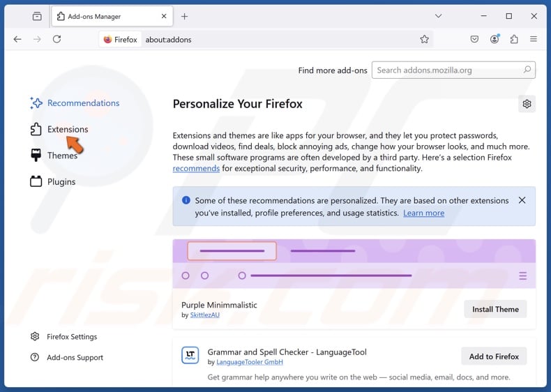Open Add-ons Support from the sidebar
The image size is (551, 392).
pyautogui.click(x=67, y=357)
